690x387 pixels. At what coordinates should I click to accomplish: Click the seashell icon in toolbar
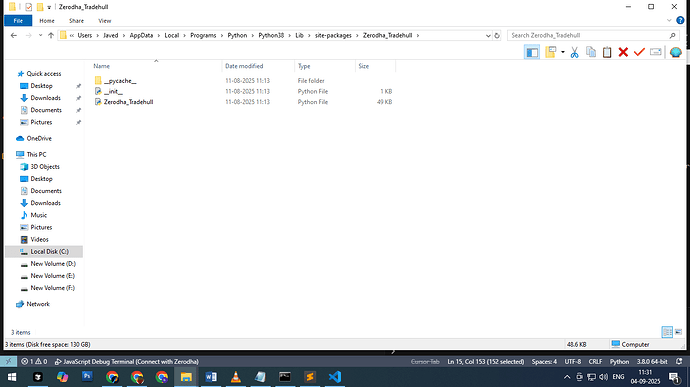pyautogui.click(x=675, y=52)
